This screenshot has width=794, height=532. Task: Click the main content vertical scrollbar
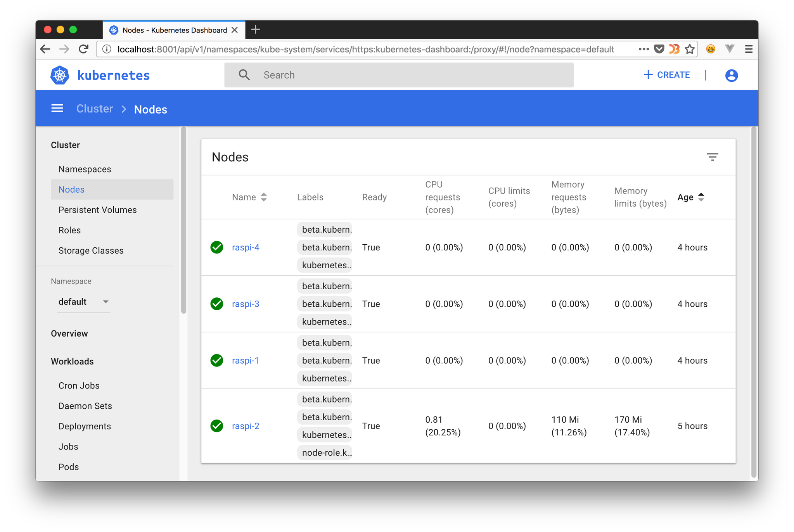(754, 302)
